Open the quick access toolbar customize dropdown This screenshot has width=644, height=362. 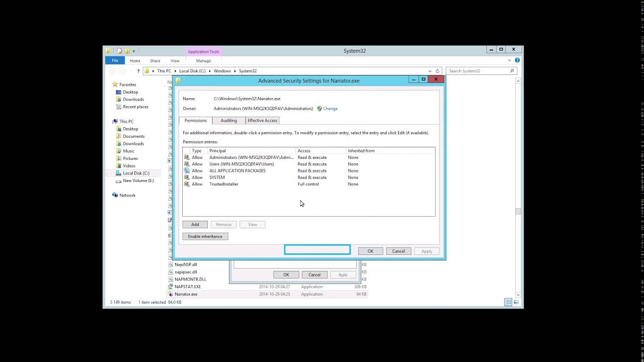pos(134,51)
